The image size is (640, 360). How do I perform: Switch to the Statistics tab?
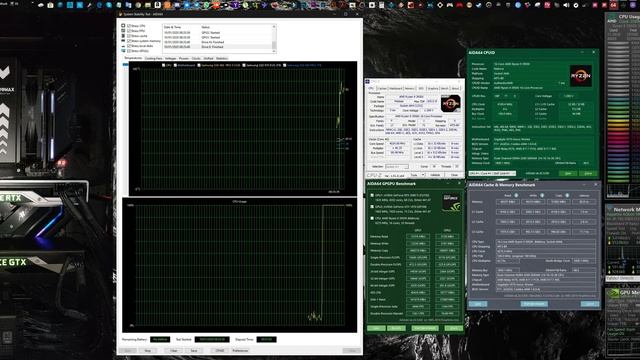[x=222, y=58]
